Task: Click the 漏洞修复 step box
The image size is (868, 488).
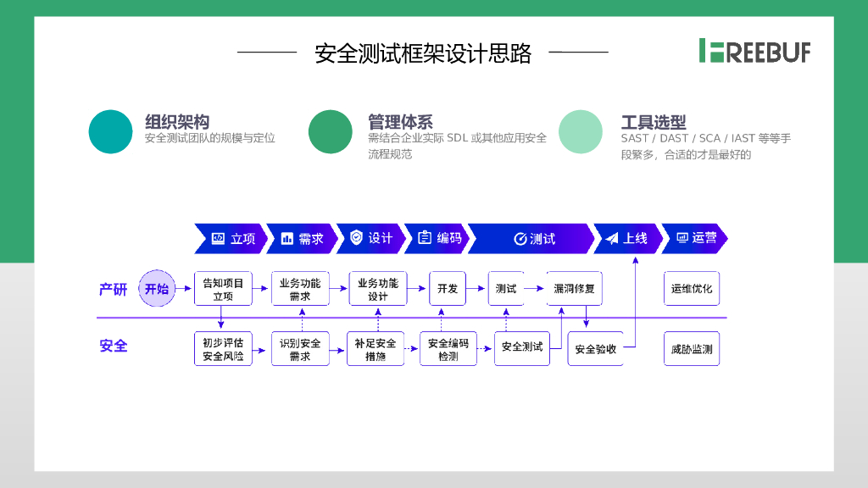Action: (574, 289)
